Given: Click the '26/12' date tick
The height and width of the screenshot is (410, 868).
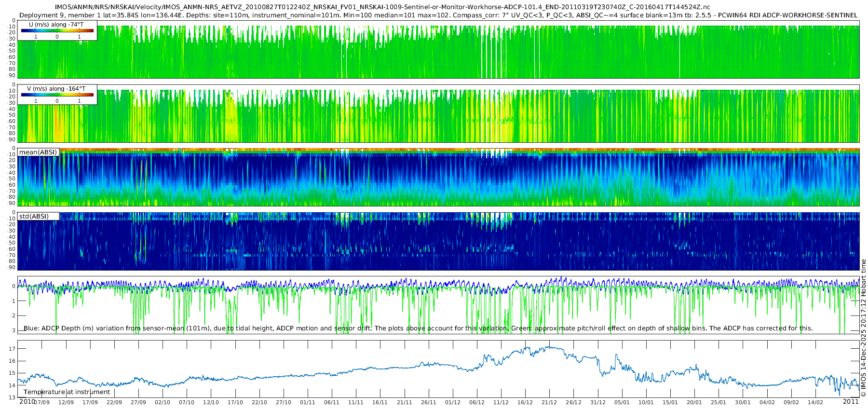Looking at the screenshot, I should [573, 402].
